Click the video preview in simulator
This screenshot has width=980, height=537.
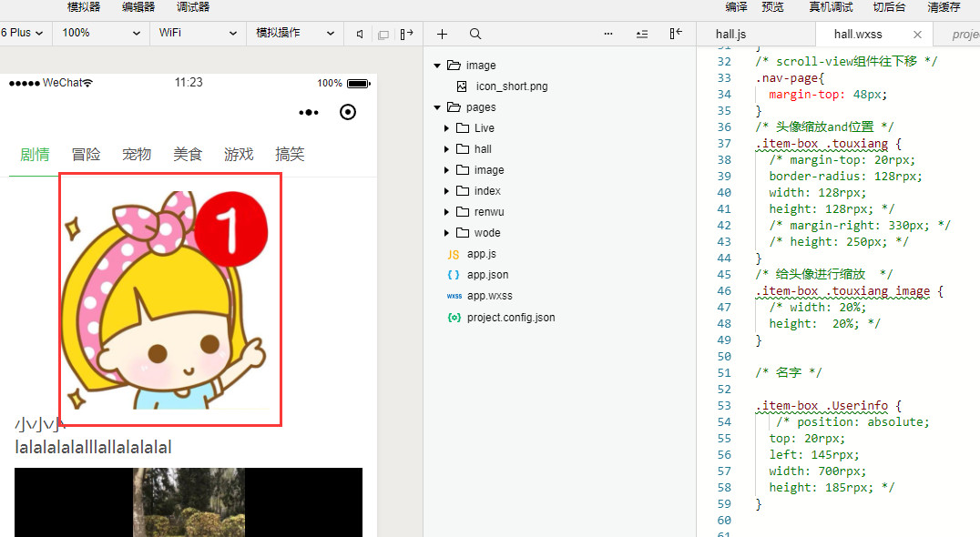tap(189, 502)
